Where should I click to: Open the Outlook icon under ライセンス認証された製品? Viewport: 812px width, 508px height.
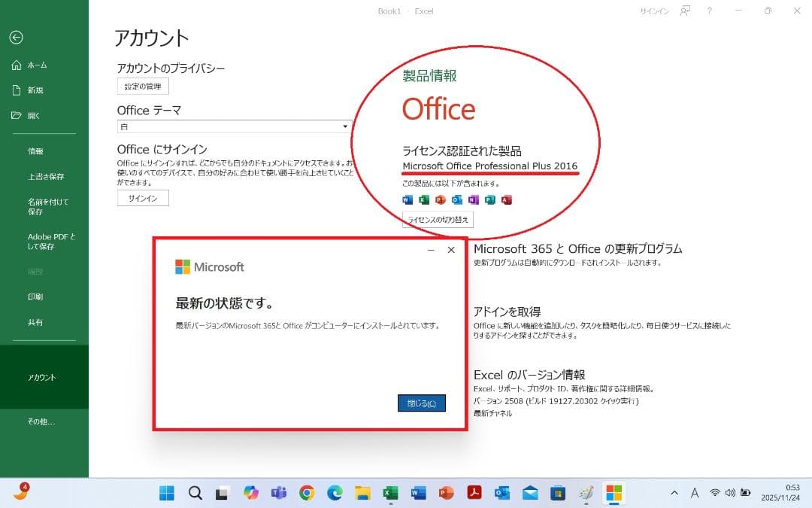coord(457,199)
